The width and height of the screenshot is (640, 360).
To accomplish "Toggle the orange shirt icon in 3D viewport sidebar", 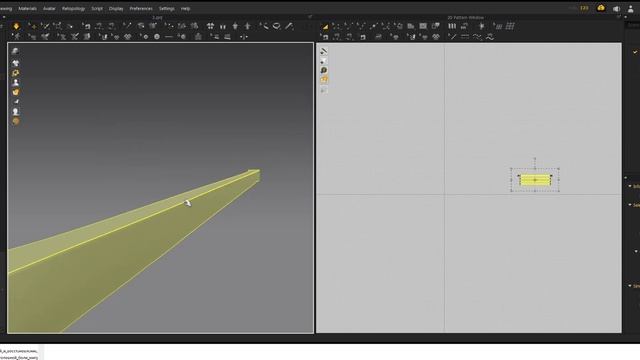I will (16, 92).
